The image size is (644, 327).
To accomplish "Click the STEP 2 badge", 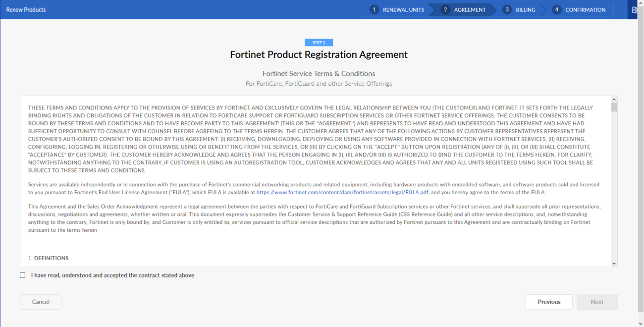I will (x=319, y=43).
